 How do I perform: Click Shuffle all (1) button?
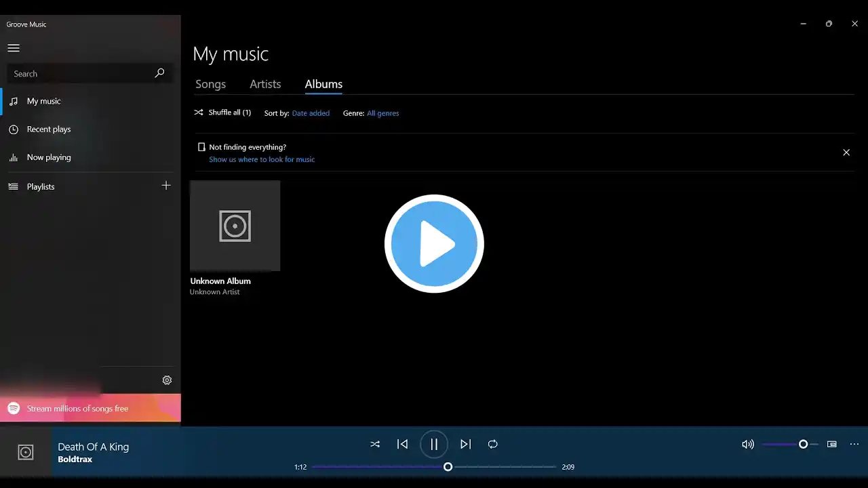click(222, 113)
